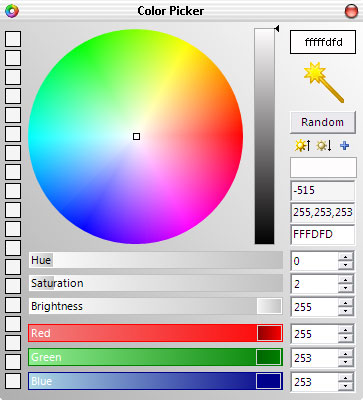Click the darken color sun icon
Viewport: 363px width, 400px height.
coord(323,146)
